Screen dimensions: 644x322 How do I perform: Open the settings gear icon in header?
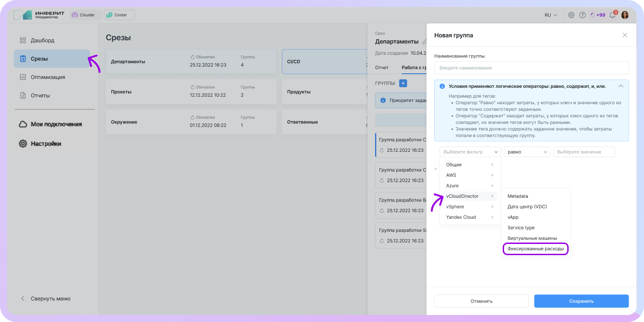tap(571, 15)
